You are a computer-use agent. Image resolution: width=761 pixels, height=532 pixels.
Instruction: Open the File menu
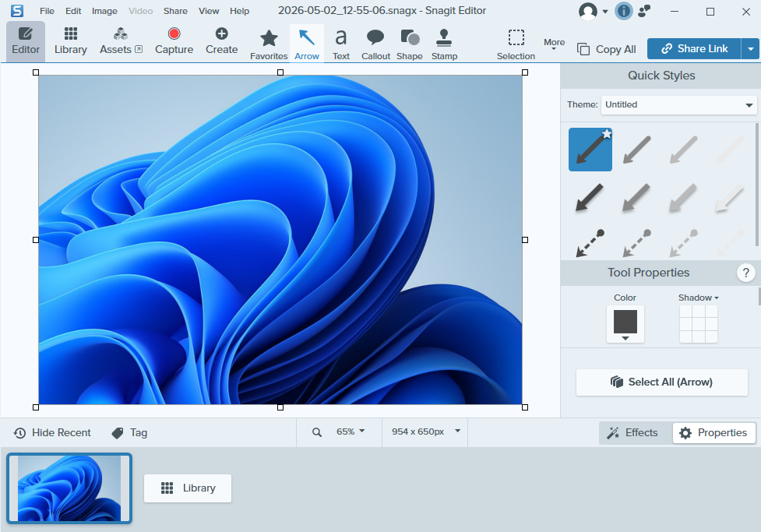47,11
